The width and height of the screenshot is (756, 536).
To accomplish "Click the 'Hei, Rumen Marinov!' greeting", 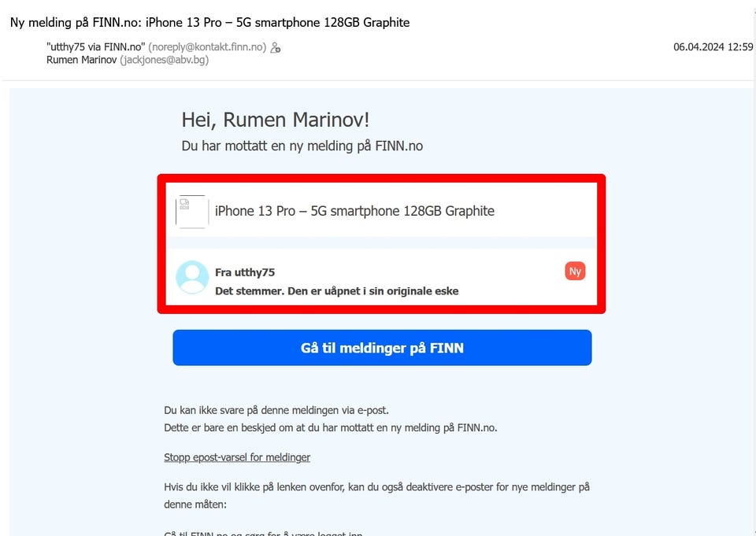I will (276, 120).
